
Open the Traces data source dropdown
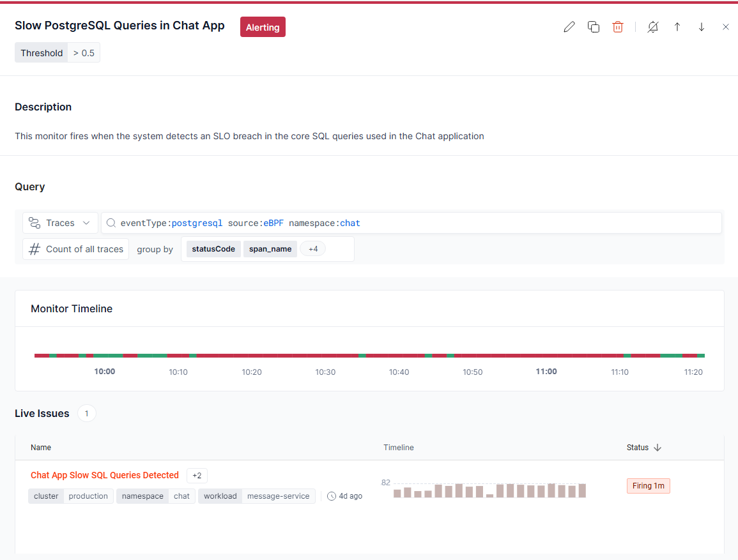[61, 223]
